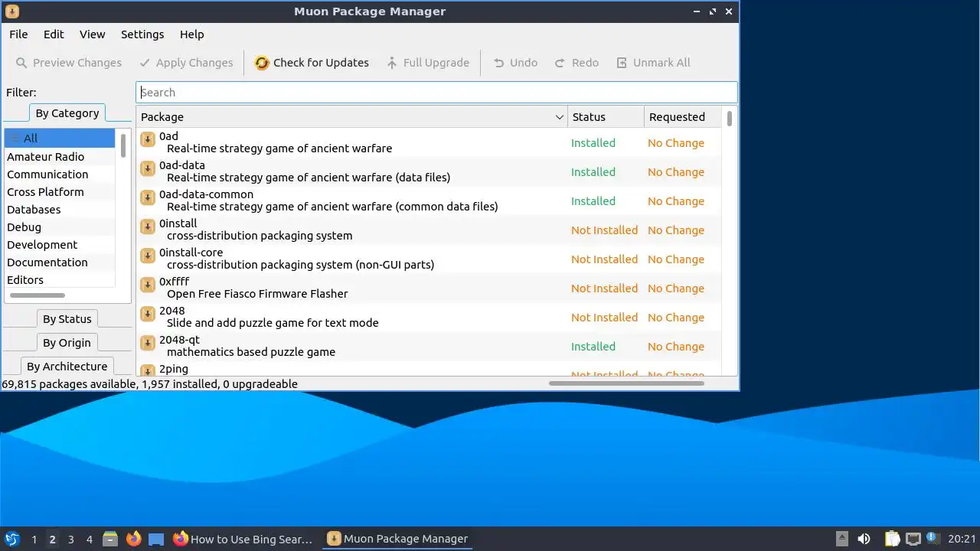Viewport: 980px width, 551px height.
Task: Click the 2048-qt Installed status text
Action: pos(593,347)
